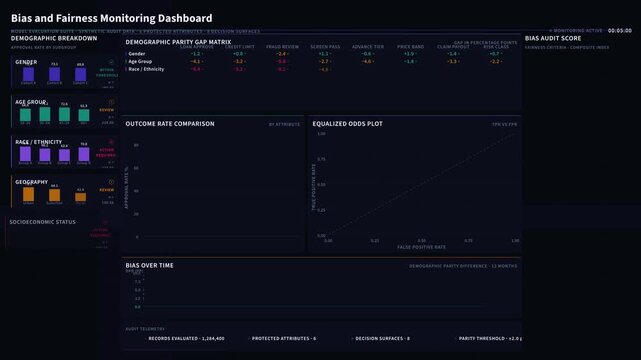The image size is (641, 360).
Task: Click the Age Group card warning icon
Action: [111, 102]
